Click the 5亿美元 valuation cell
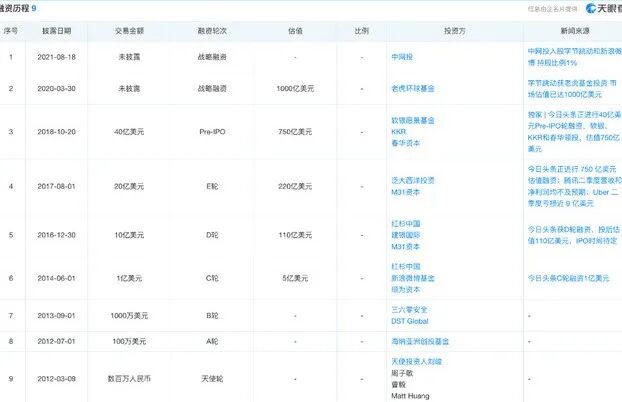Image resolution: width=622 pixels, height=402 pixels. coord(295,278)
